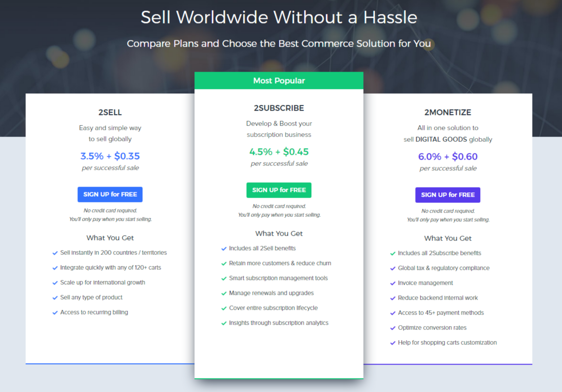Viewport: 562px width, 392px height.
Task: Click checkmark next to Insights through subscription analytics
Action: pyautogui.click(x=224, y=323)
